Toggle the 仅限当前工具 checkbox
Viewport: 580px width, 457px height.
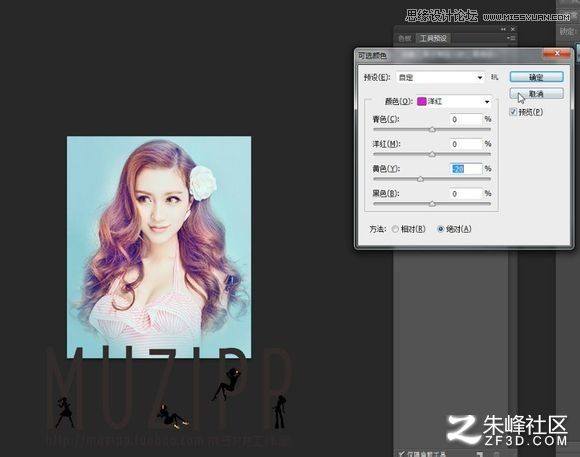click(401, 454)
